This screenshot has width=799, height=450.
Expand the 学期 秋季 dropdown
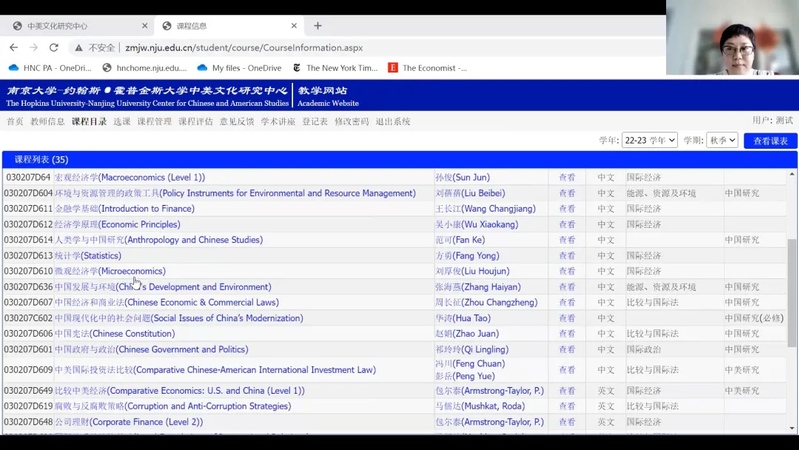click(x=722, y=140)
